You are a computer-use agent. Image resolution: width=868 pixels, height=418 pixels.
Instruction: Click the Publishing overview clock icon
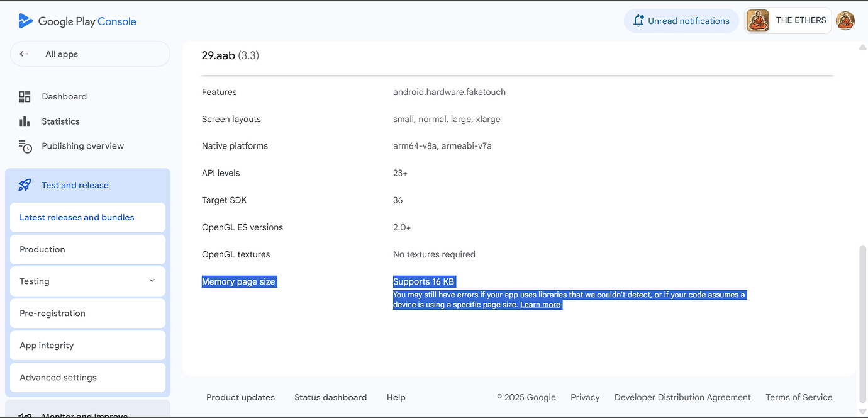pyautogui.click(x=25, y=147)
